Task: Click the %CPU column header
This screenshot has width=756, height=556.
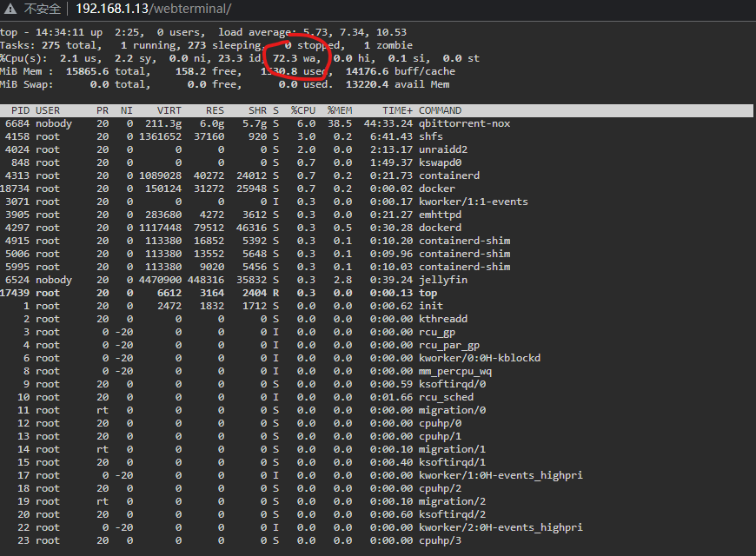Action: pyautogui.click(x=303, y=110)
